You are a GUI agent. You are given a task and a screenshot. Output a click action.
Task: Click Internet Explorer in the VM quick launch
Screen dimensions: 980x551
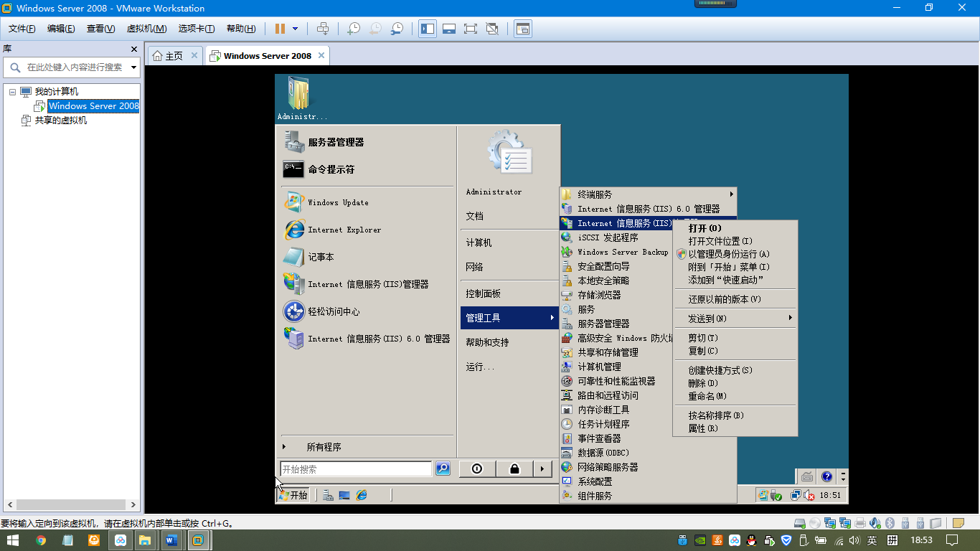pos(362,495)
